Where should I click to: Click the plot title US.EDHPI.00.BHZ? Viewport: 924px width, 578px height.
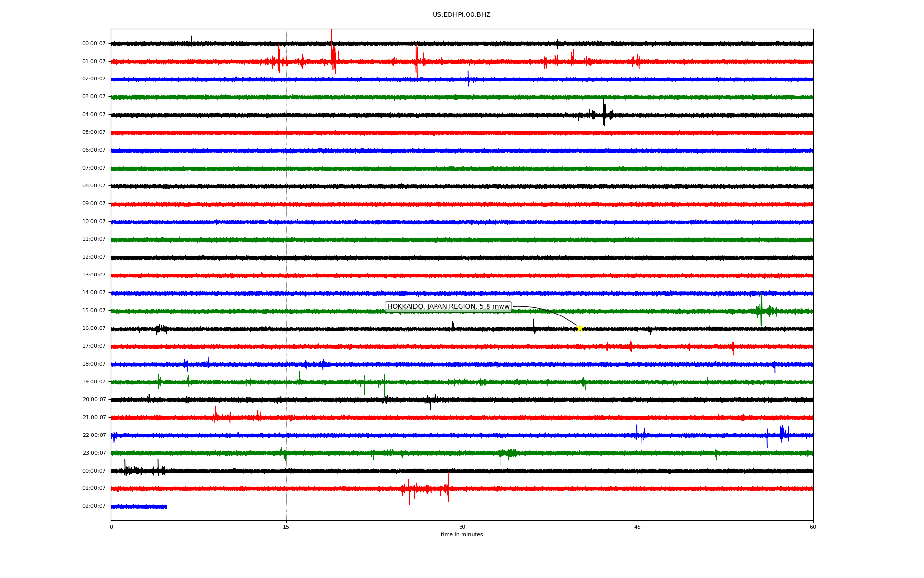coord(462,15)
